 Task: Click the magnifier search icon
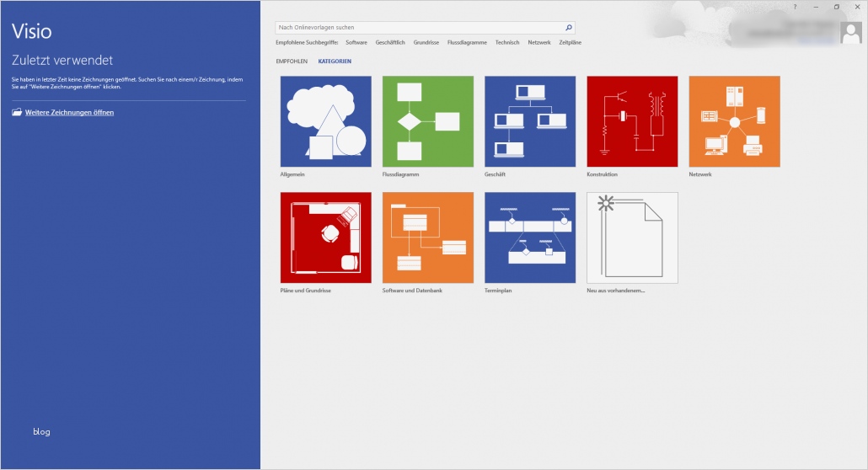point(569,27)
